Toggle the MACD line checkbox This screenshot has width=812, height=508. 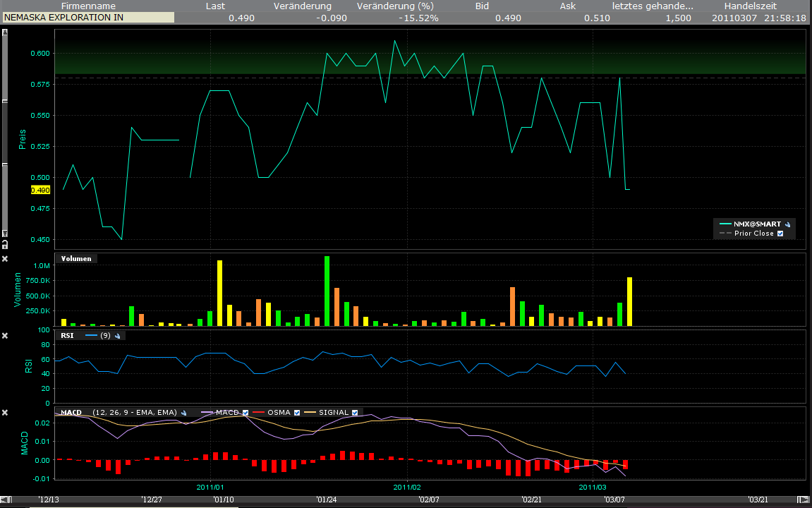246,412
